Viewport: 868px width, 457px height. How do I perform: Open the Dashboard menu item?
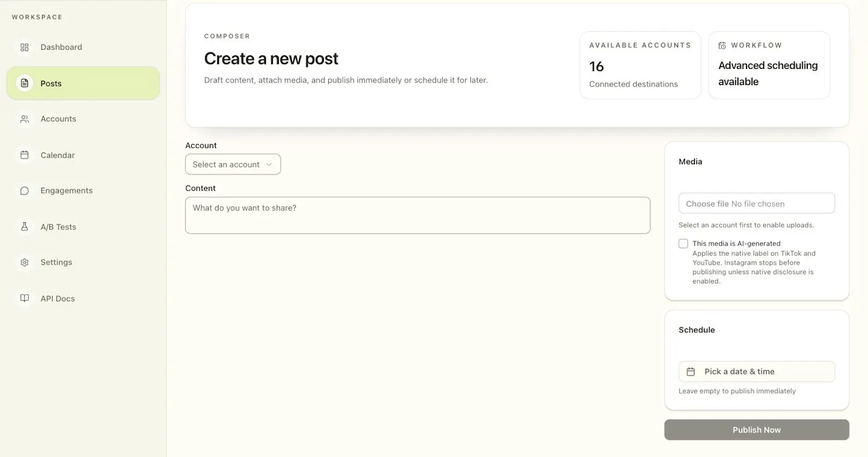[x=83, y=47]
